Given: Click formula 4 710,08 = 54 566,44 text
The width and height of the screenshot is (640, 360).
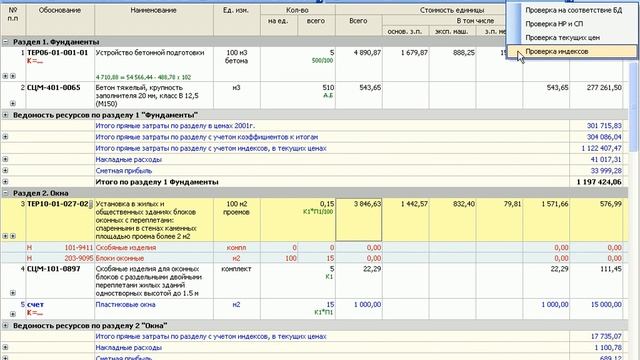Looking at the screenshot, I should [x=143, y=77].
